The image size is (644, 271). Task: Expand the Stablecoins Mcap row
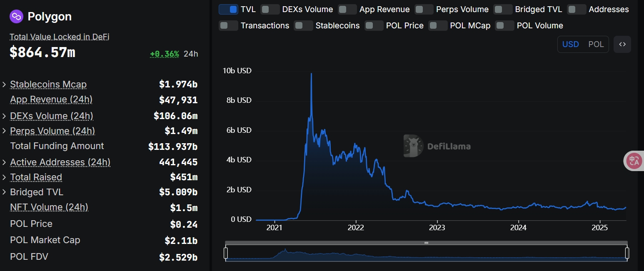(4, 85)
